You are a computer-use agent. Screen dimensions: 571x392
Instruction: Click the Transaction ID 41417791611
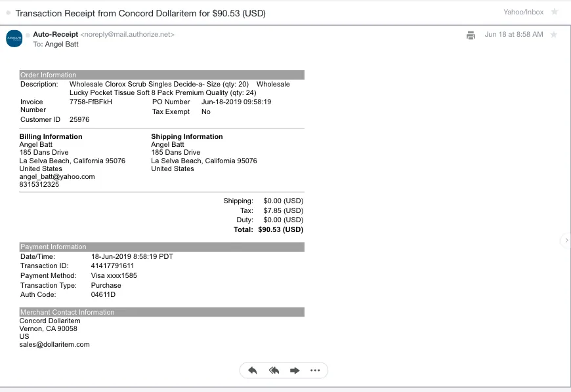click(112, 266)
